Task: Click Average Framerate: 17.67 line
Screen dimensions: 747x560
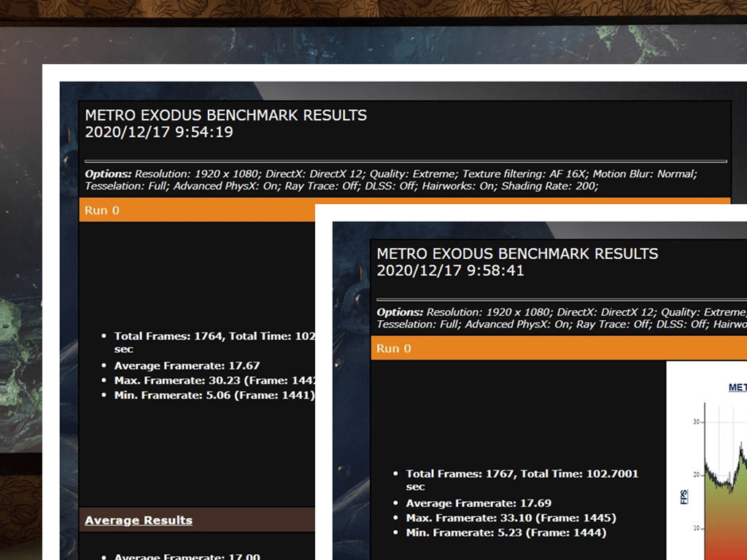Action: pos(187,366)
